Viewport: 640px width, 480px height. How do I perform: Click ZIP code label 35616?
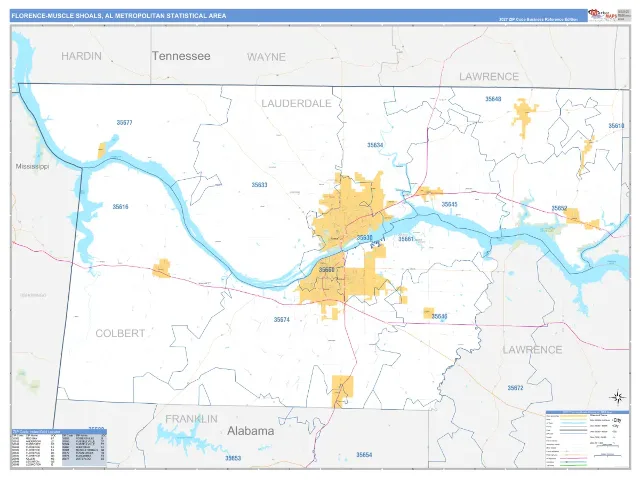click(x=120, y=207)
